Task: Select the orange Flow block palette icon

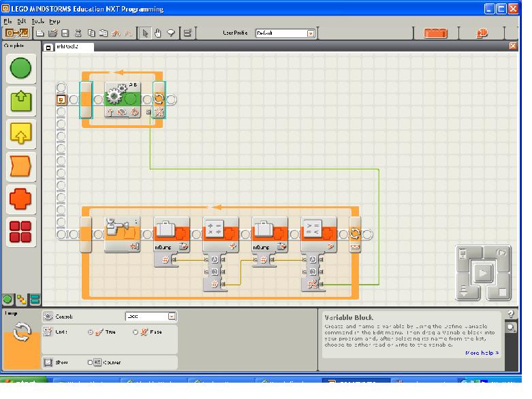Action: click(x=20, y=167)
